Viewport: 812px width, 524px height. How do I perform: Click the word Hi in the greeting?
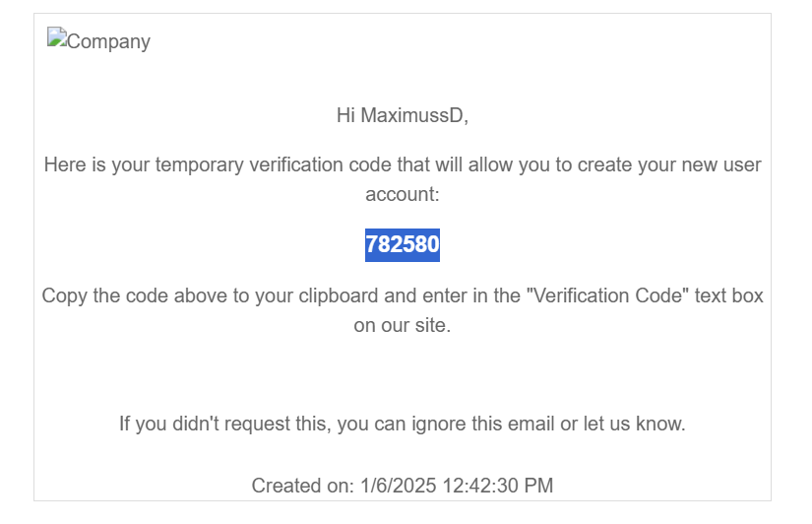[x=345, y=115]
